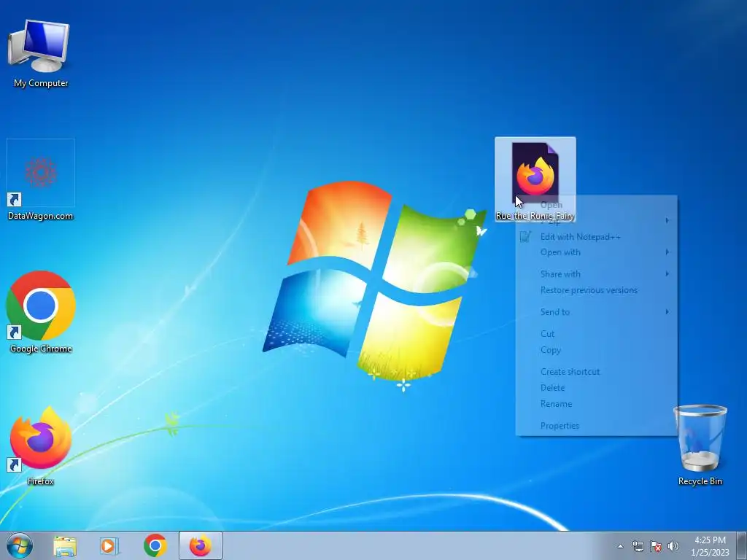Open Properties from the context menu
This screenshot has width=747, height=560.
pos(597,426)
